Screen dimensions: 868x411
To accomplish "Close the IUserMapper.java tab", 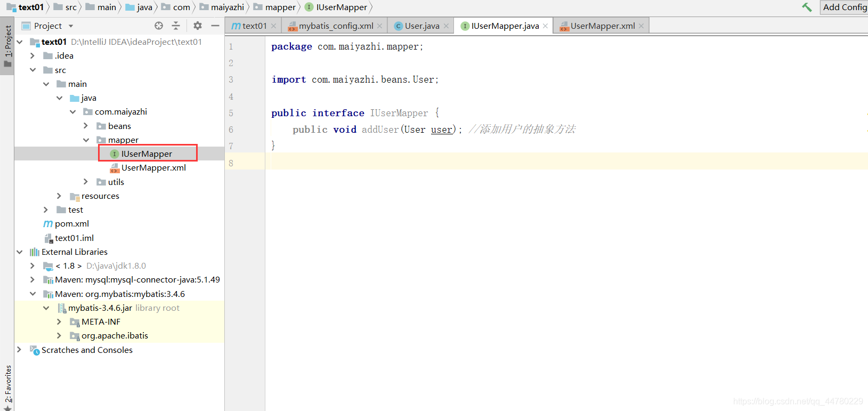I will tap(545, 26).
